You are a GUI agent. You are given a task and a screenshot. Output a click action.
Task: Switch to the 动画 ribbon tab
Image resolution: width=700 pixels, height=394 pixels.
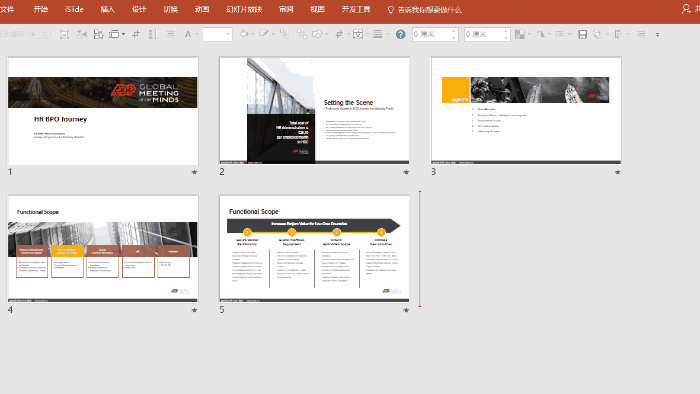coord(202,9)
